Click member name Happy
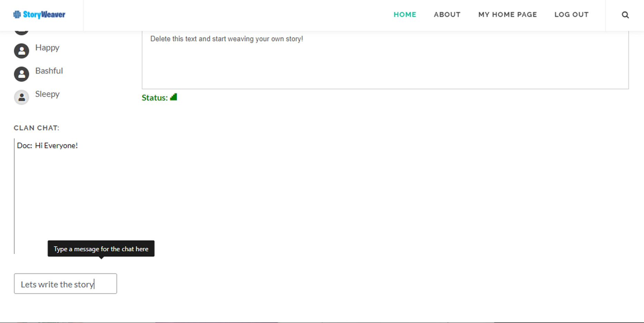 click(x=47, y=48)
